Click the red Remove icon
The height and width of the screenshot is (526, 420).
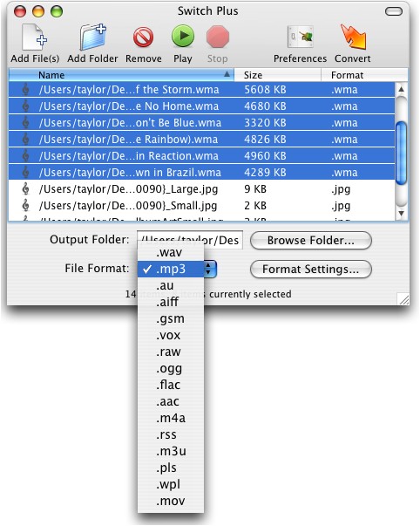144,37
